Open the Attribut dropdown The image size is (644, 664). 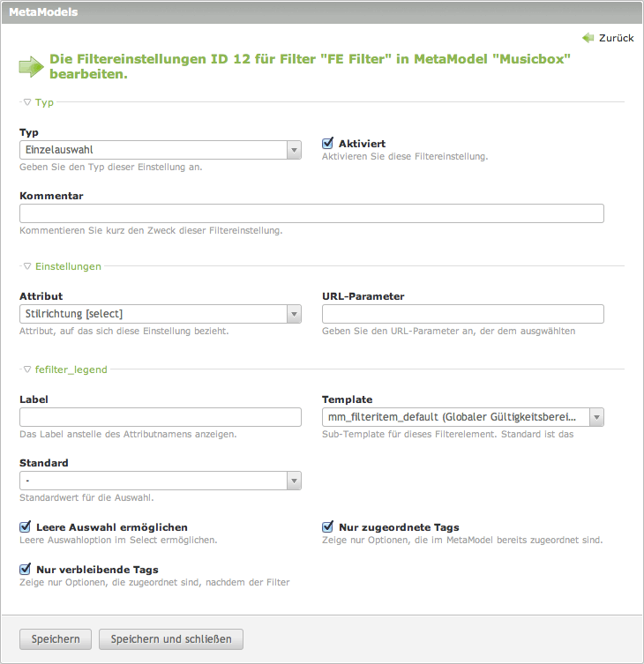161,314
